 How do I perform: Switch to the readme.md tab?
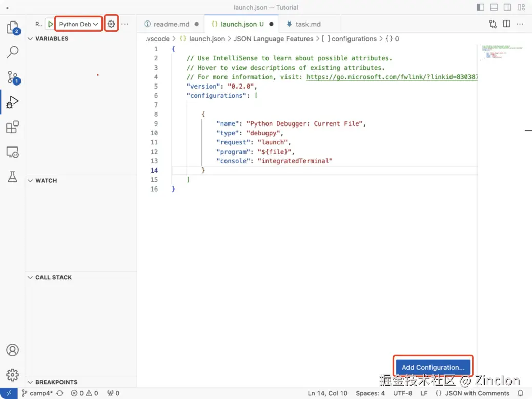[171, 24]
